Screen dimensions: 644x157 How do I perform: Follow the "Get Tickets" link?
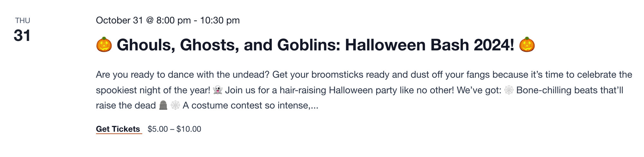118,129
